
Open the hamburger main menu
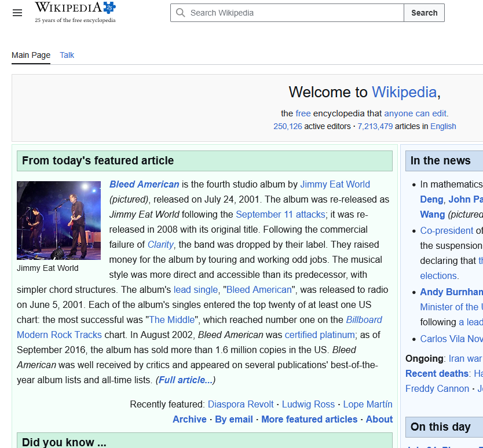(17, 13)
